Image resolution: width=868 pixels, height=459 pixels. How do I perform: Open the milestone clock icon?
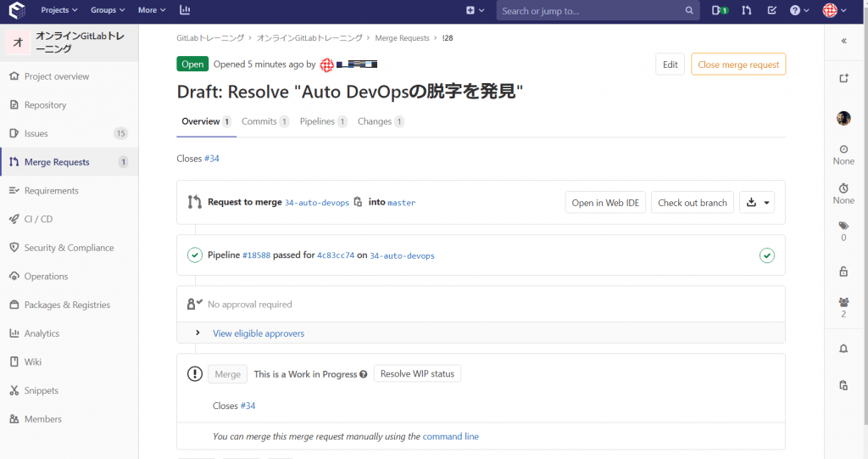[x=843, y=149]
